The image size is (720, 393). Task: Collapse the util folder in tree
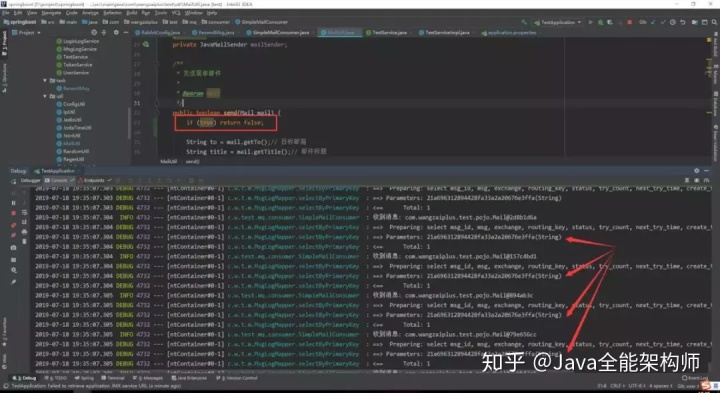pyautogui.click(x=45, y=96)
